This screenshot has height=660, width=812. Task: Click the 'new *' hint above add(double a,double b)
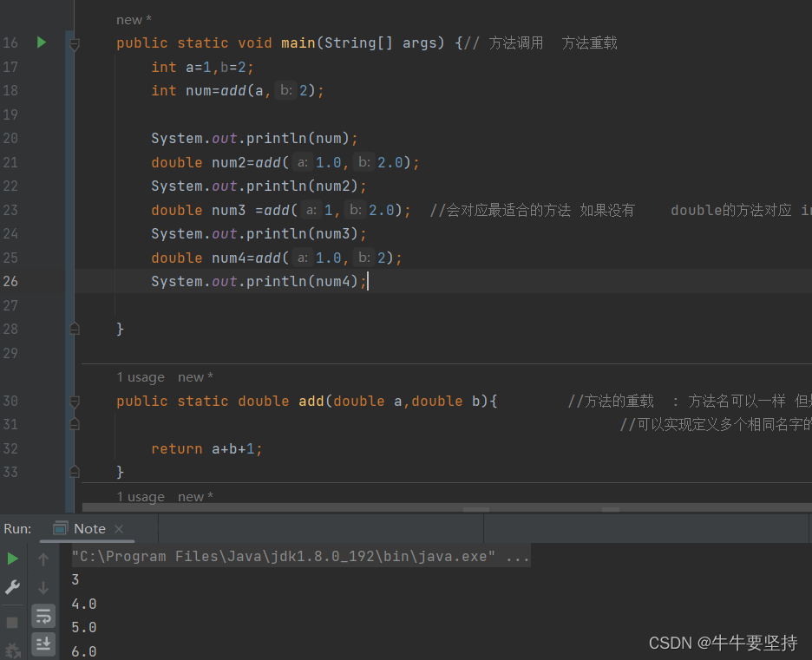pos(195,377)
